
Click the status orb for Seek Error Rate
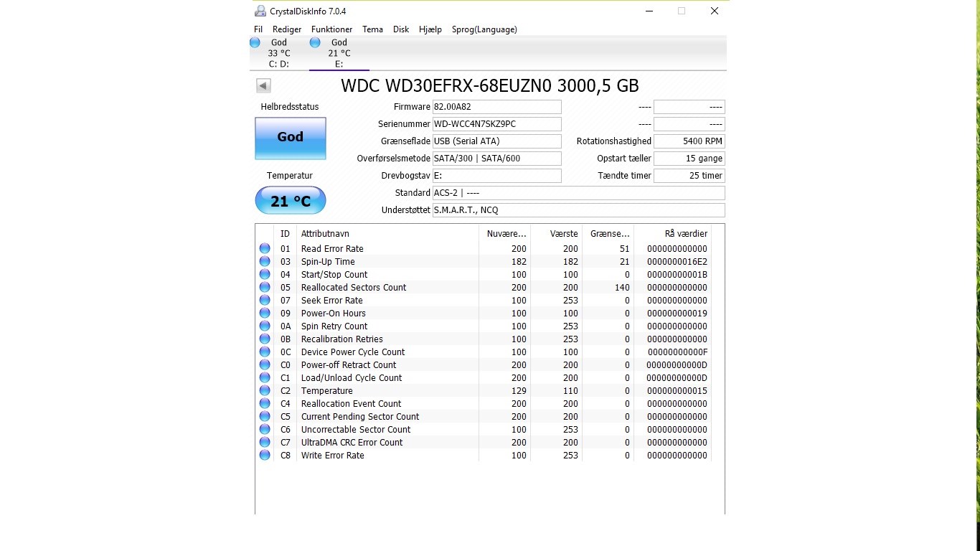click(265, 300)
